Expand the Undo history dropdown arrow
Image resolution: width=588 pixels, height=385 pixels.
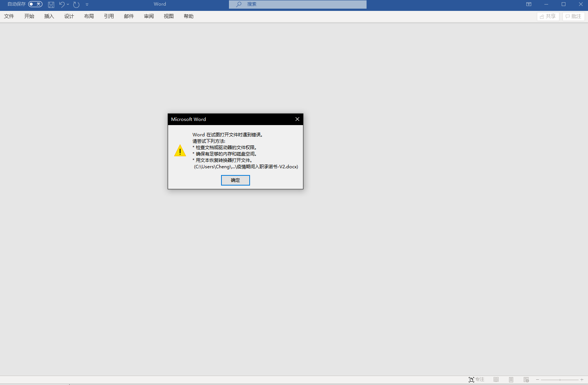click(x=68, y=5)
